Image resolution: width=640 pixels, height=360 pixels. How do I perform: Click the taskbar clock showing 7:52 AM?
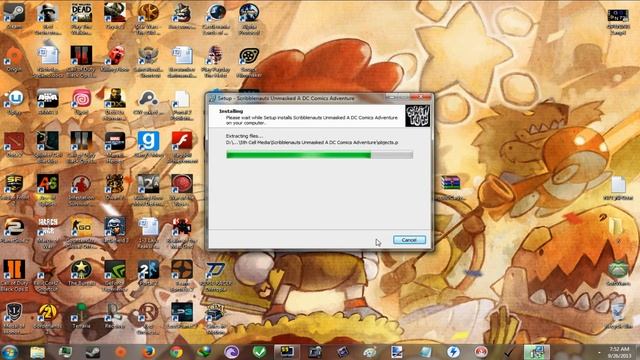tap(619, 352)
